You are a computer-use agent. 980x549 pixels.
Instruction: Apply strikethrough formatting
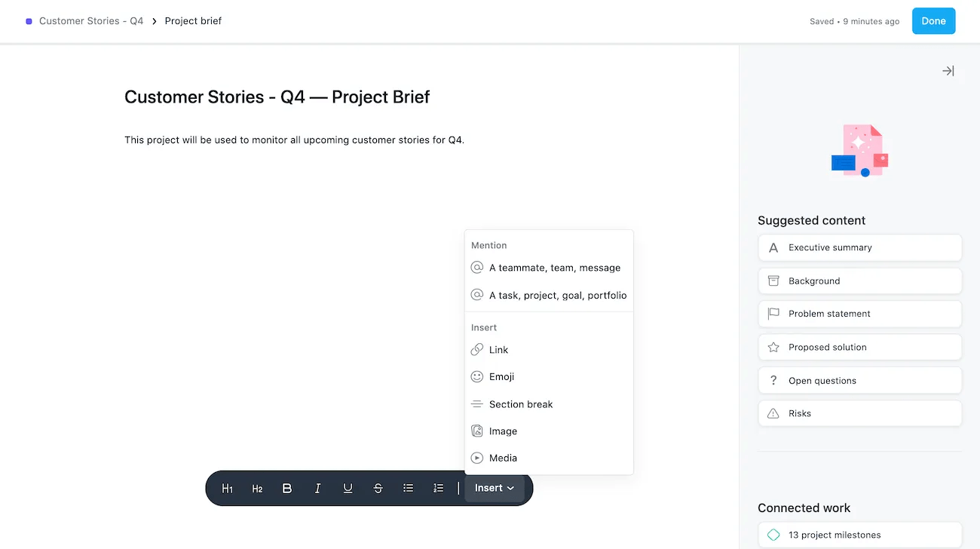coord(378,488)
